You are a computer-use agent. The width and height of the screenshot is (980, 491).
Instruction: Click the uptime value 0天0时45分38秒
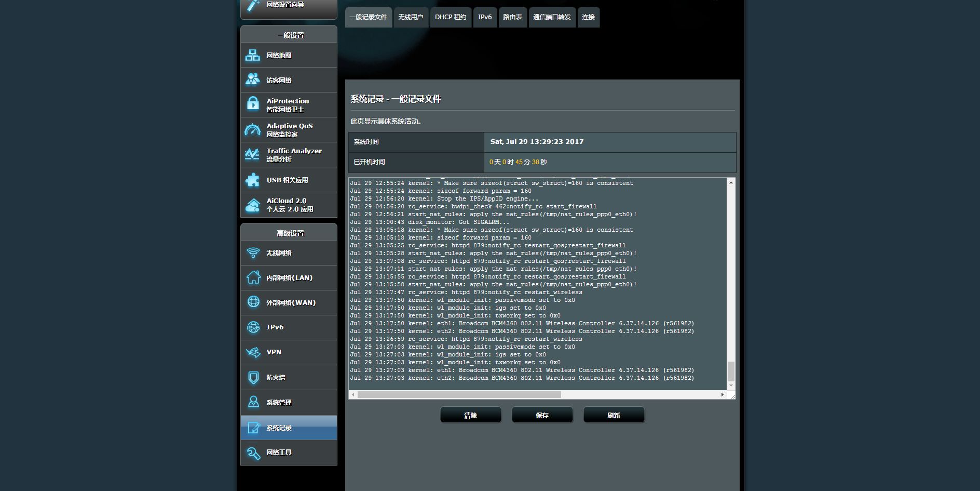coord(518,162)
